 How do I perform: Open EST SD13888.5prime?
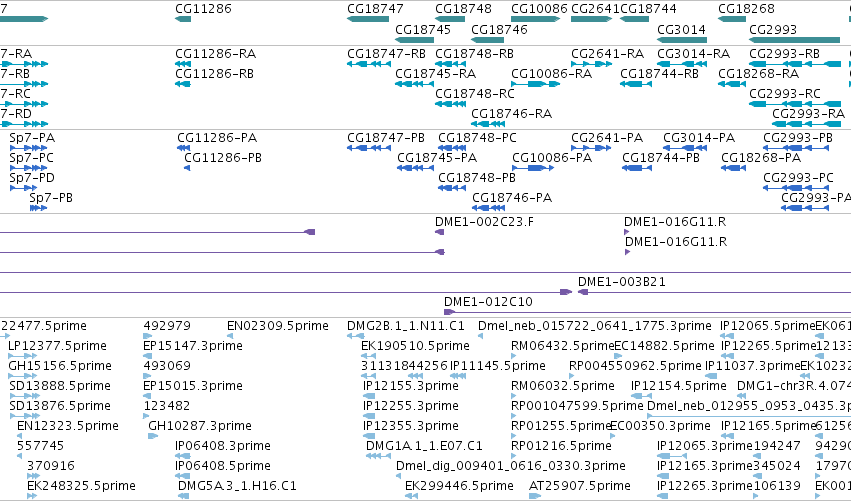point(60,386)
